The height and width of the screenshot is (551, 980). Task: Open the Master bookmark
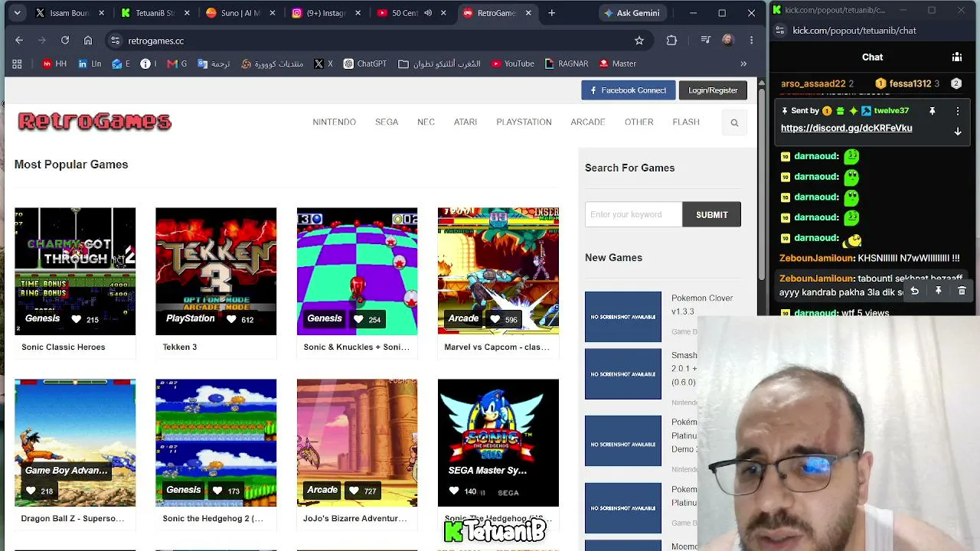coord(617,64)
